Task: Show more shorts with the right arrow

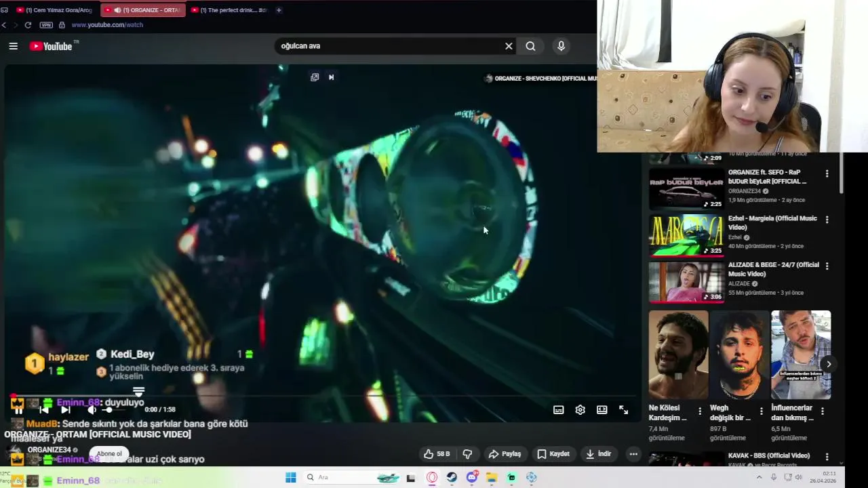Action: [829, 364]
